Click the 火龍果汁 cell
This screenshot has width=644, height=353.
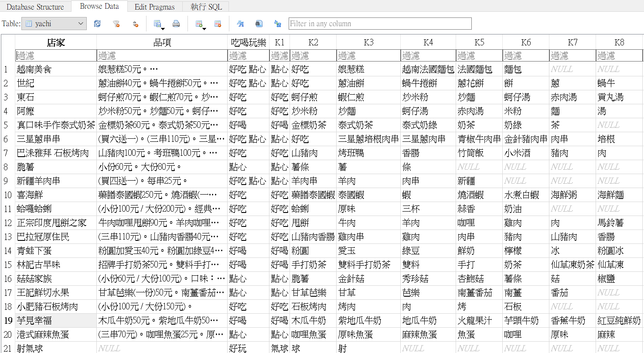coord(479,321)
